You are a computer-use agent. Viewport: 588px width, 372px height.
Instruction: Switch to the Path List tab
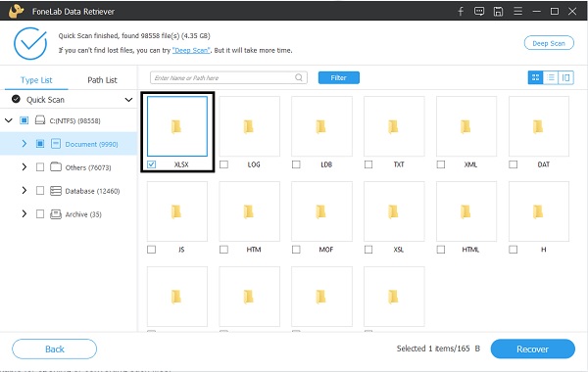coord(102,80)
